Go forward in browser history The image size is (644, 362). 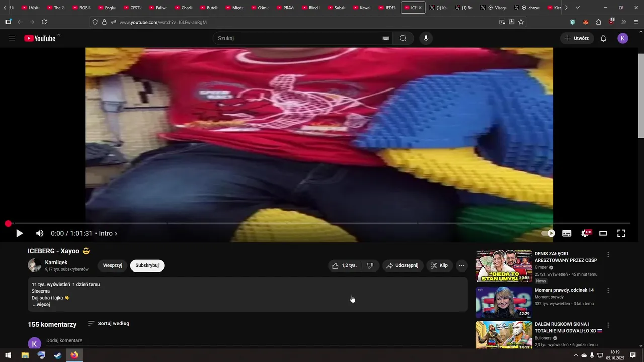(x=32, y=22)
